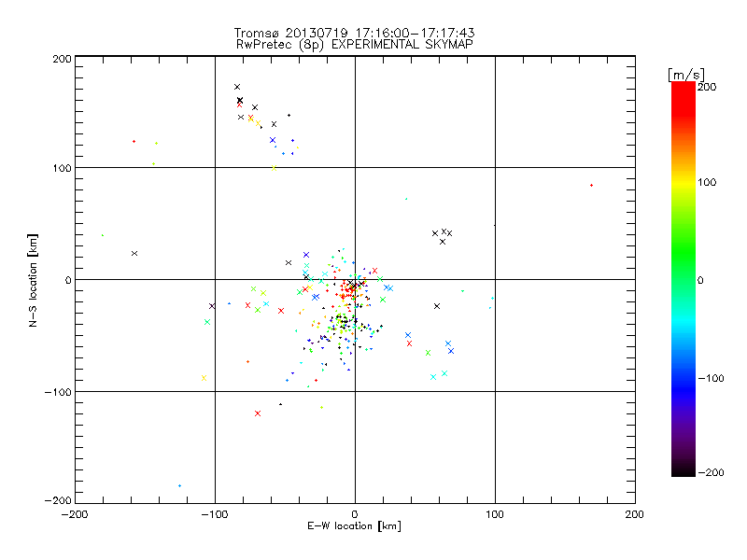Click the 'N-S location [km]' axis label
Viewport: 747px width, 560px height.
point(33,280)
